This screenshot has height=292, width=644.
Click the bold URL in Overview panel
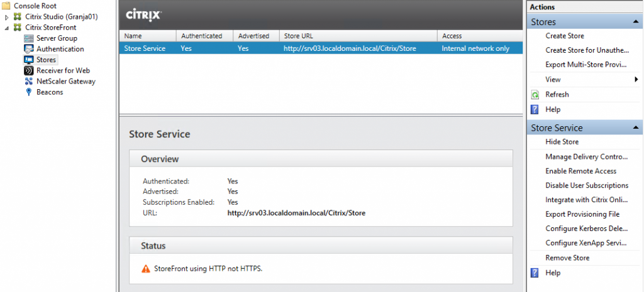pos(296,214)
